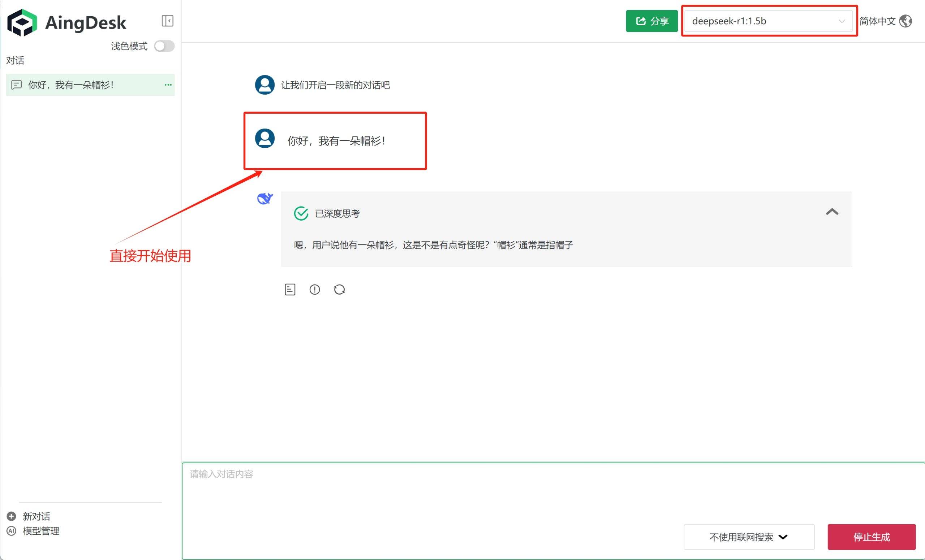Regenerate the response with refresh icon
The width and height of the screenshot is (925, 560).
[339, 290]
